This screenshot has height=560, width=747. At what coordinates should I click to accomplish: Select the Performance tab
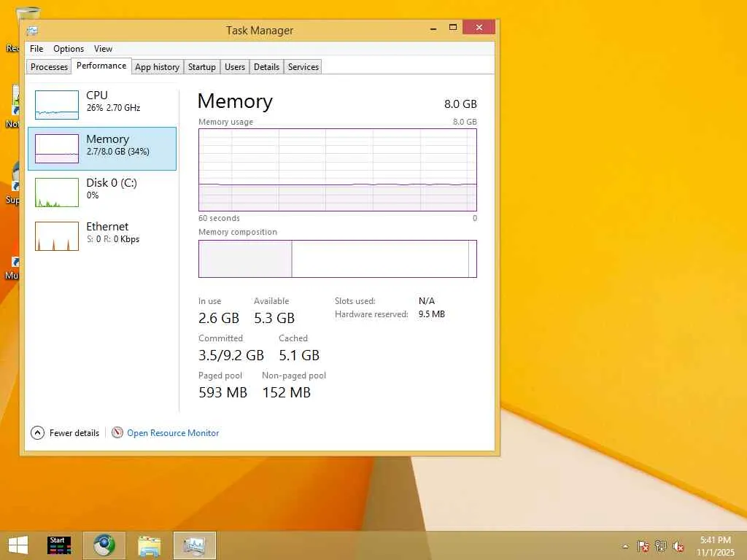click(x=101, y=66)
